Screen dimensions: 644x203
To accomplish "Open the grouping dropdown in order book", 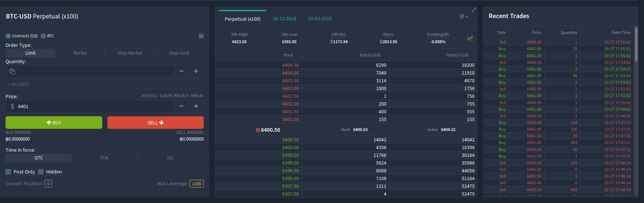I will 464,17.
